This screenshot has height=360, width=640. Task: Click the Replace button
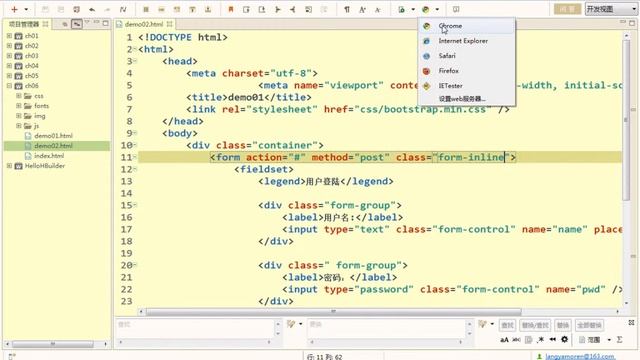(563, 325)
